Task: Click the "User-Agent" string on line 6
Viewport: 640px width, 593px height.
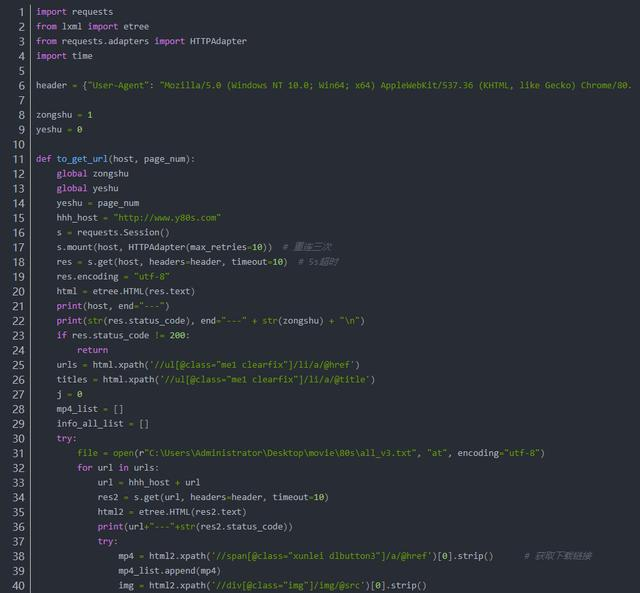Action: click(118, 85)
